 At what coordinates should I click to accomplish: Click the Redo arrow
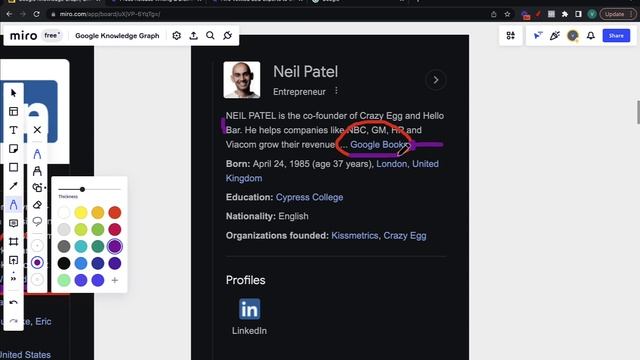pos(13,321)
